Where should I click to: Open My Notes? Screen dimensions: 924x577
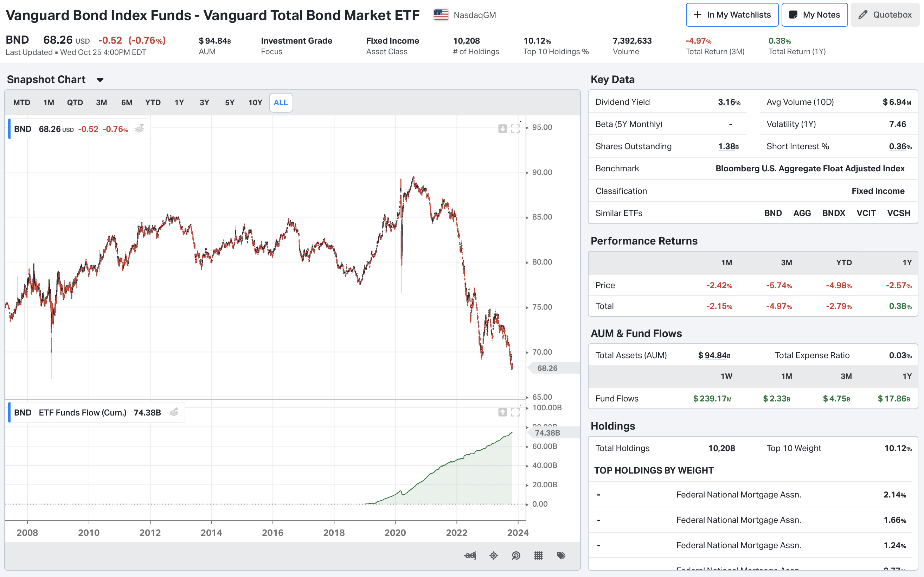click(x=815, y=15)
